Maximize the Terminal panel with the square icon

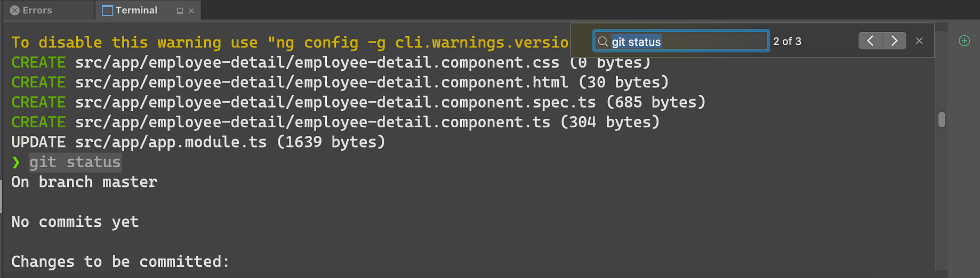click(180, 11)
